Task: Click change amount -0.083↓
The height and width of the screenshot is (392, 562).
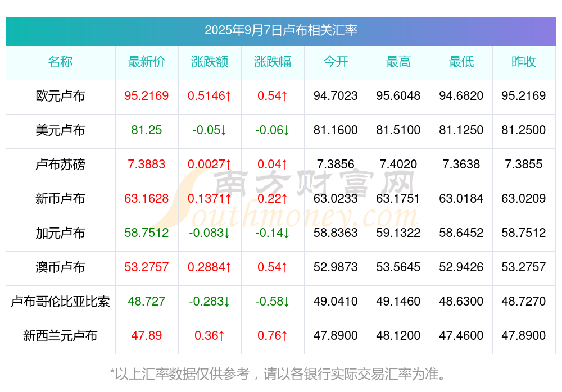Action: [210, 233]
